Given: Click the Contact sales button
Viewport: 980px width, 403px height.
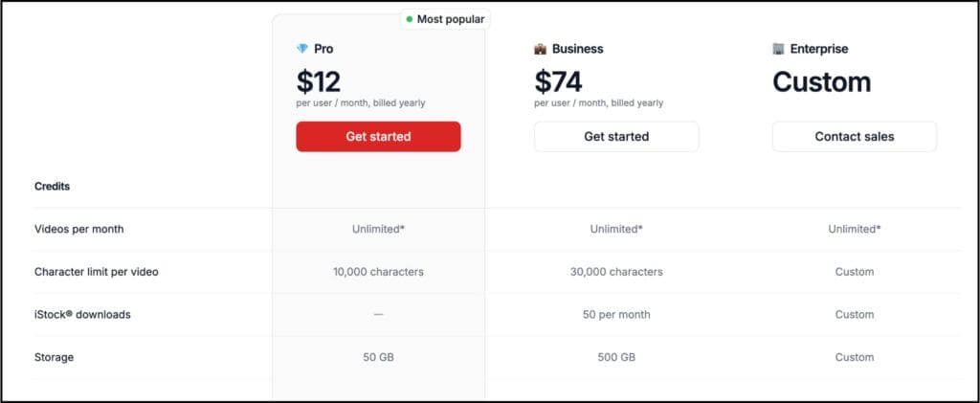Looking at the screenshot, I should click(855, 136).
